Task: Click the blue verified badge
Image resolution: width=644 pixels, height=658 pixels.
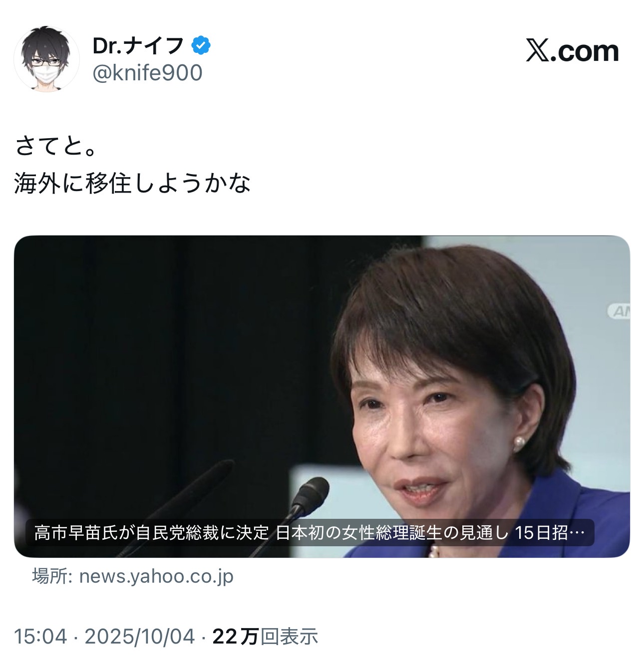Action: point(201,46)
